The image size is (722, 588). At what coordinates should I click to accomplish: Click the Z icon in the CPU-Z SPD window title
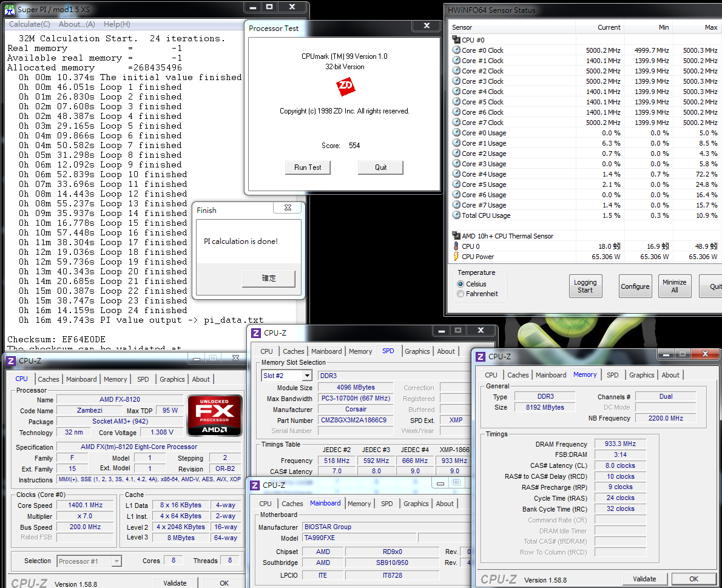tap(256, 333)
